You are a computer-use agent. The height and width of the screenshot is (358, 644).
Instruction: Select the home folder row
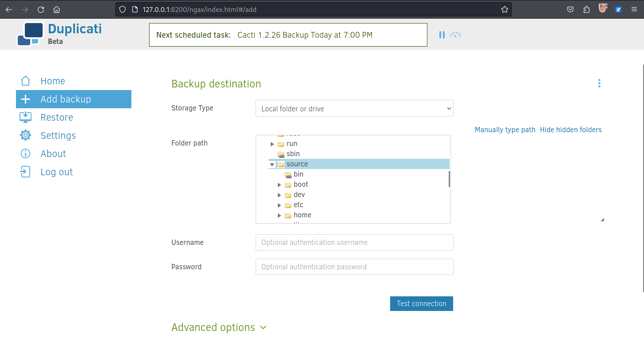pos(302,215)
